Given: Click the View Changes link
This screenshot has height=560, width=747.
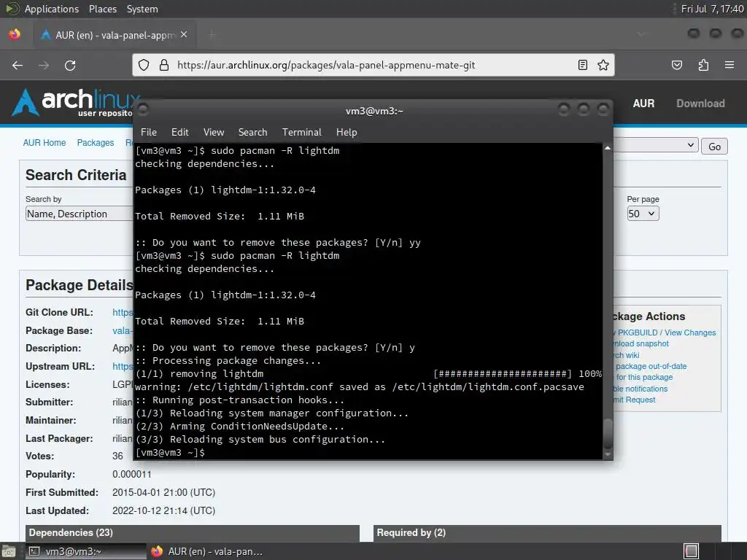Looking at the screenshot, I should pyautogui.click(x=690, y=332).
